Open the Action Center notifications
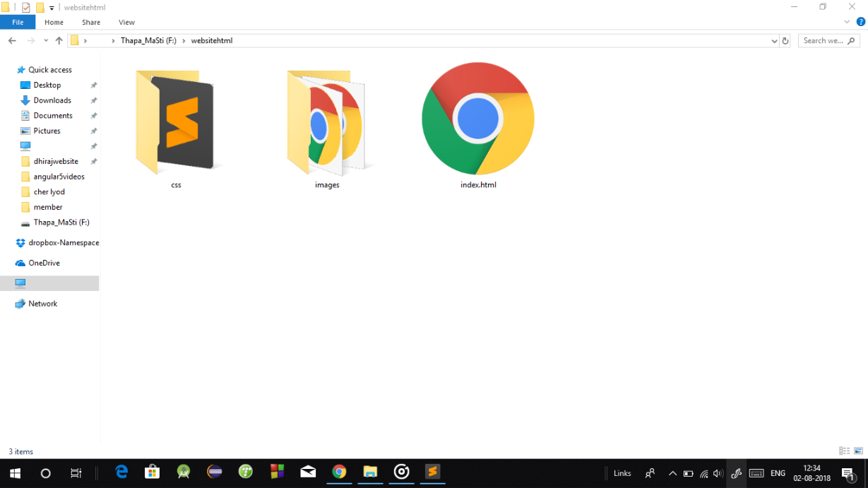The image size is (868, 488). pyautogui.click(x=848, y=473)
